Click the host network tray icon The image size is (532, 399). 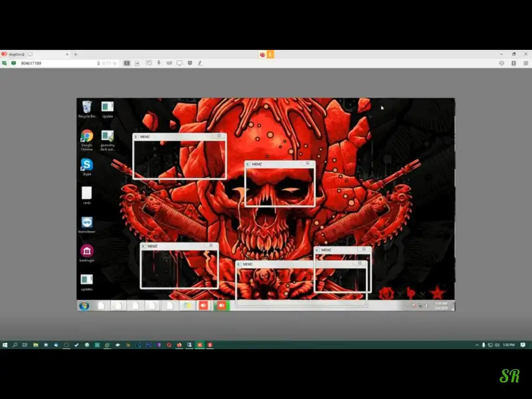490,345
